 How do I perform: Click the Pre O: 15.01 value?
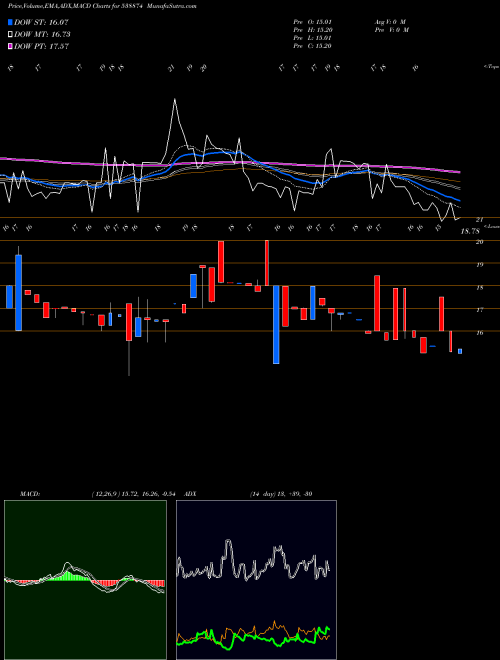(x=312, y=22)
